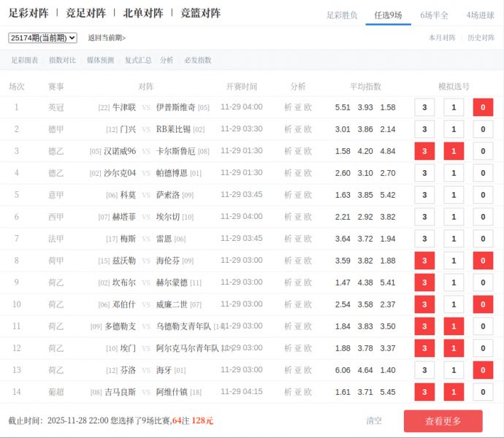This screenshot has width=504, height=438.
Task: Deselect pick 1 for 汉诺威96 match
Action: click(x=454, y=151)
